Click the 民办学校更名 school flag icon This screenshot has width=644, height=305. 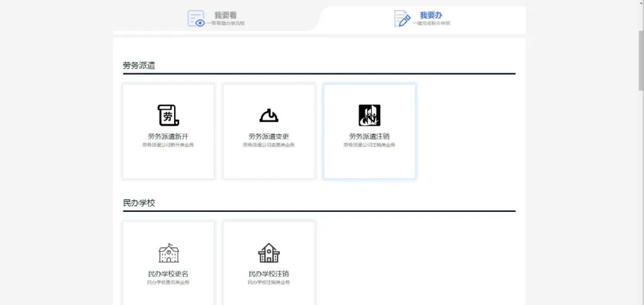(168, 253)
